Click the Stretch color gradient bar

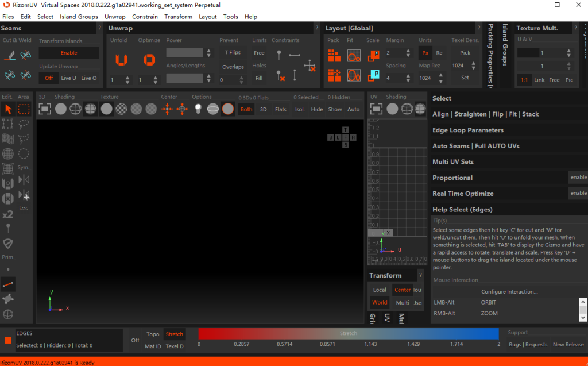[349, 333]
